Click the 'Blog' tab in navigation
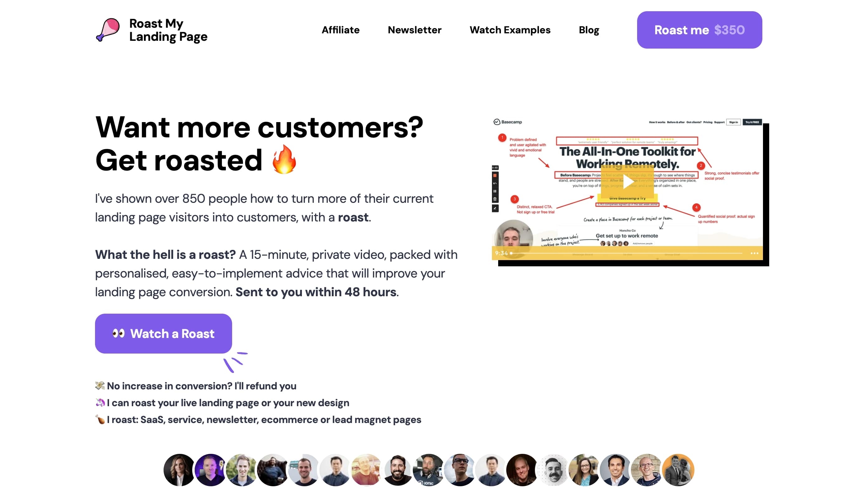This screenshot has height=504, width=858. (589, 29)
